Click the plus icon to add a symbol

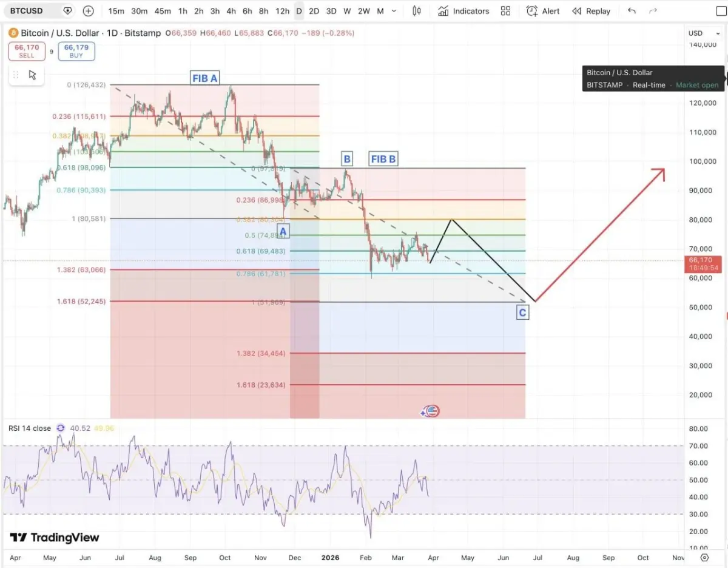click(89, 11)
